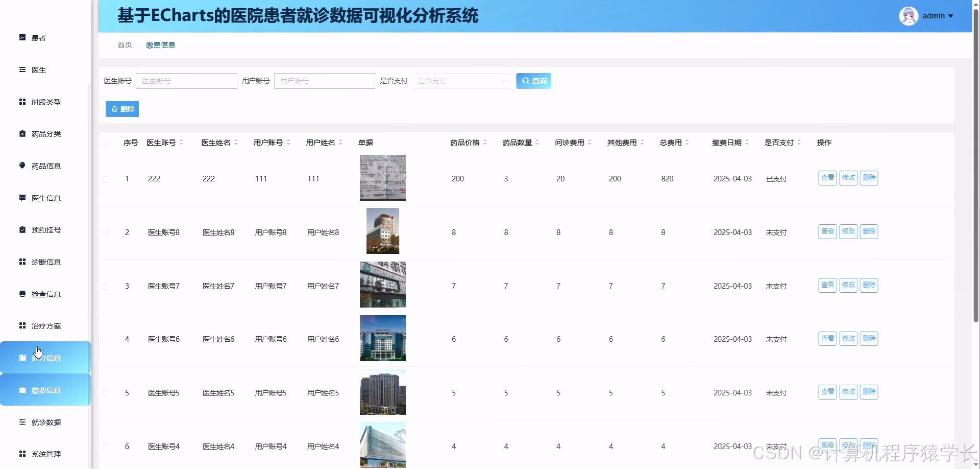Click the 删除 bulk delete button
This screenshot has width=980, height=469.
[122, 109]
